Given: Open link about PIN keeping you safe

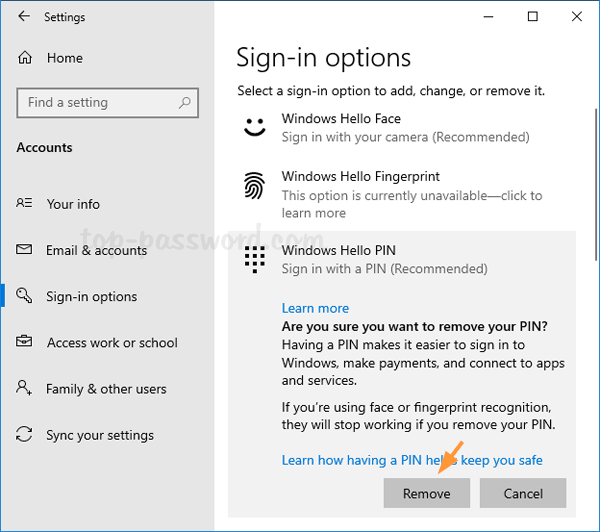Looking at the screenshot, I should tap(412, 460).
